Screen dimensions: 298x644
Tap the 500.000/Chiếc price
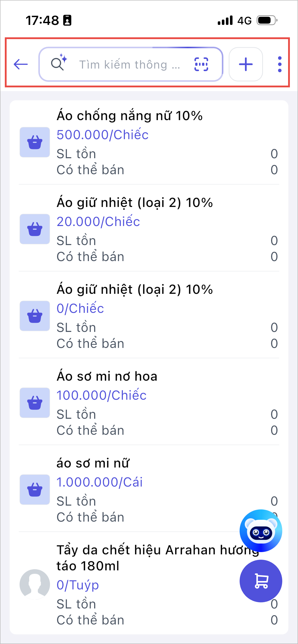coord(103,135)
